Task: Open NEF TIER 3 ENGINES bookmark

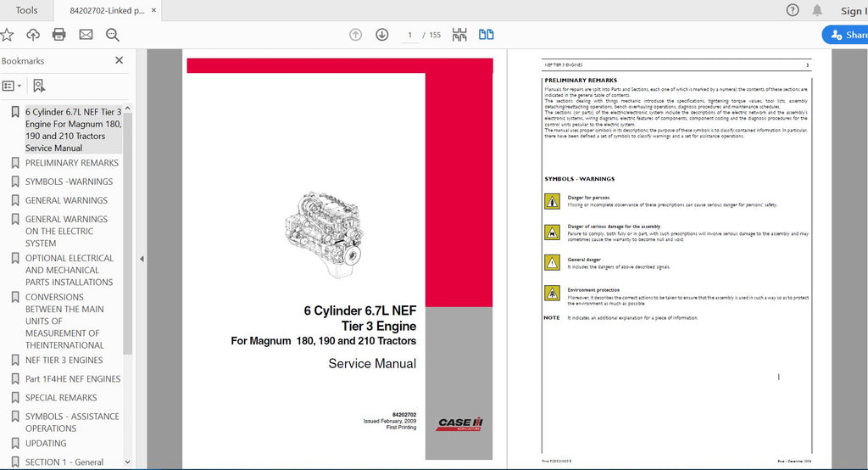Action: coord(64,361)
